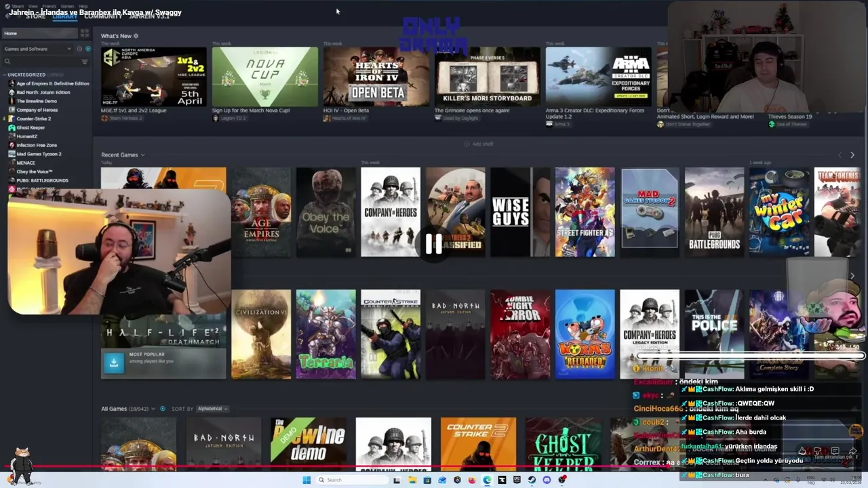
Task: Open the COMMUNITY tab
Action: 103,16
